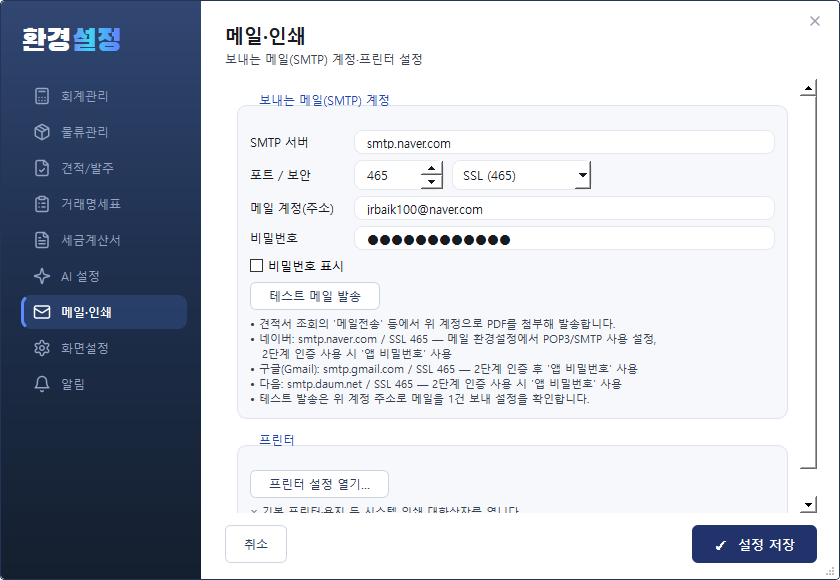Click the 포트 / 보안 label
This screenshot has height=580, width=840.
280,175
